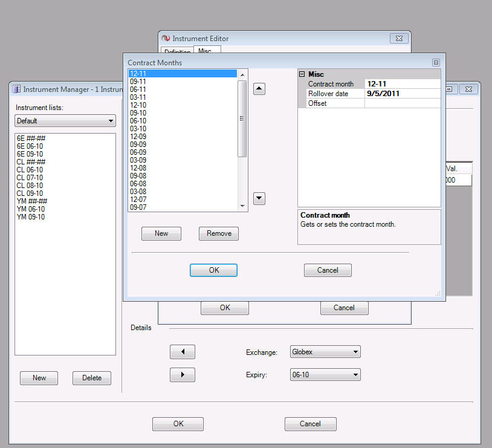This screenshot has width=492, height=448.
Task: Click the contract months scrollbar thumb
Action: point(242,118)
